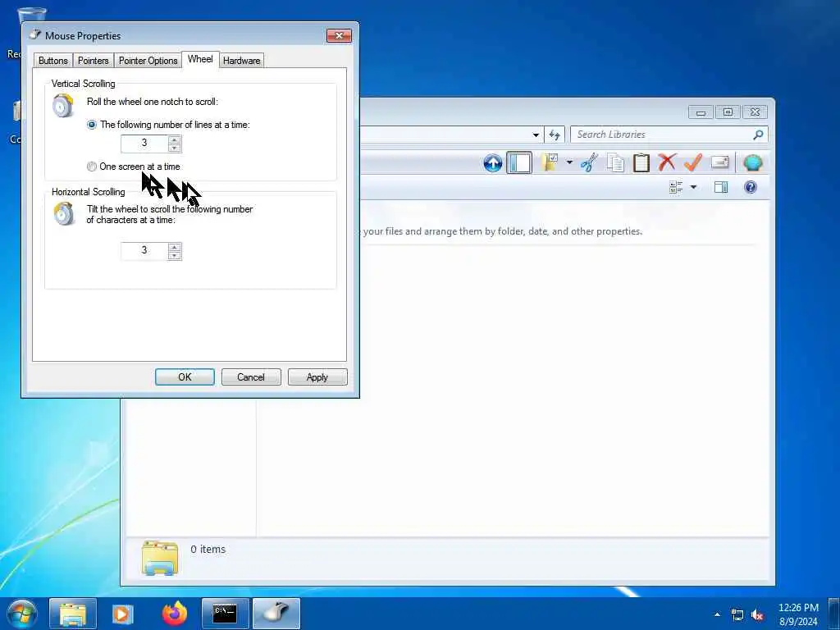Image resolution: width=840 pixels, height=630 pixels.
Task: Close the Mouse Properties dialog
Action: pyautogui.click(x=339, y=36)
